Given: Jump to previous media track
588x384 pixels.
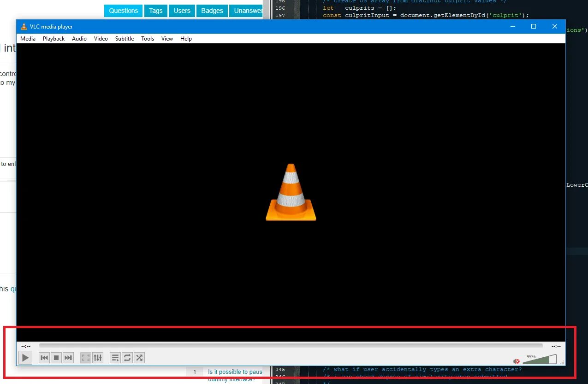Looking at the screenshot, I should pyautogui.click(x=44, y=358).
